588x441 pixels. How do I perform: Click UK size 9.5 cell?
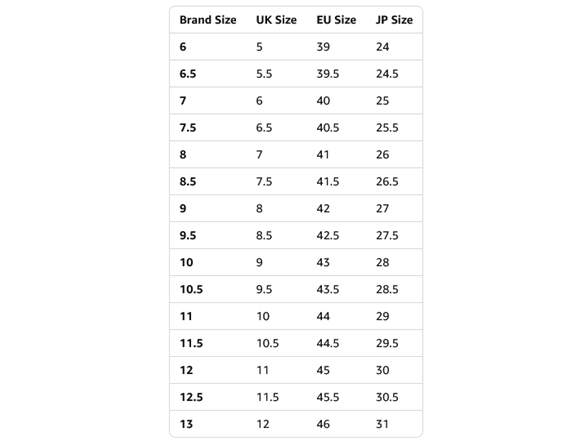point(264,290)
